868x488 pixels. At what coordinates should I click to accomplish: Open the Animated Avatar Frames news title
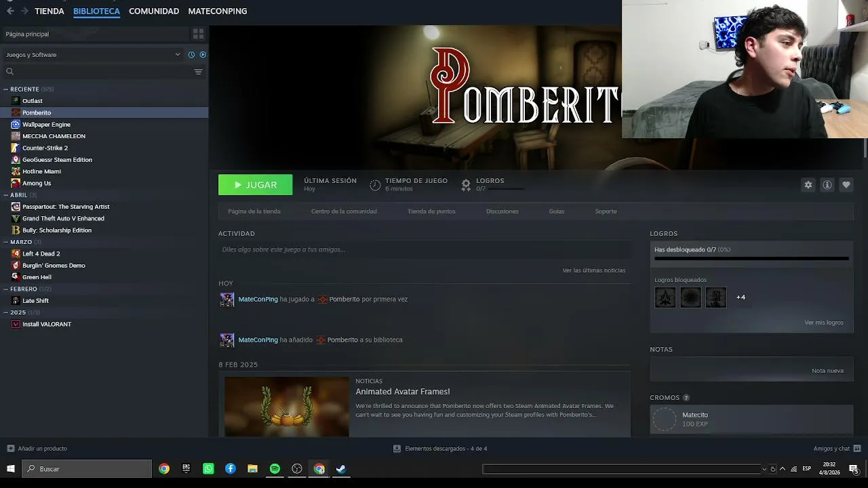tap(403, 392)
